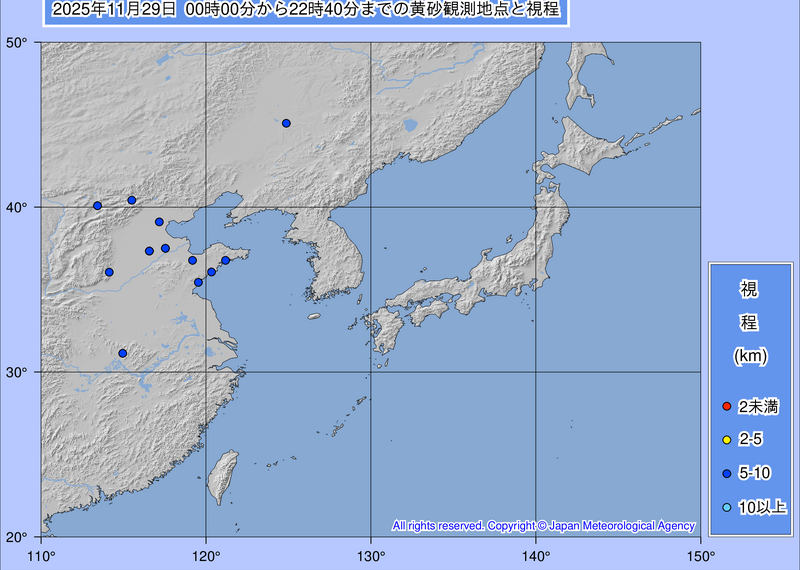Click the map title dated 2025年11月29日
This screenshot has width=800, height=570.
(x=306, y=10)
